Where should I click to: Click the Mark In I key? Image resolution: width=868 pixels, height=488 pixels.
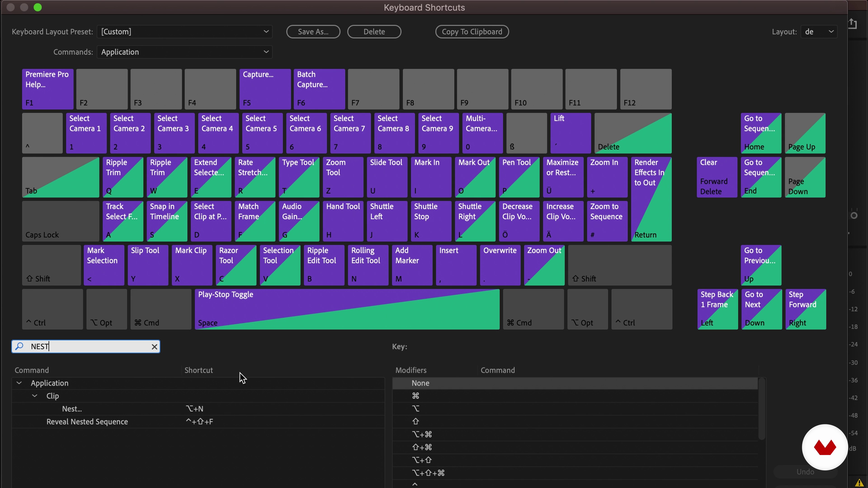431,177
